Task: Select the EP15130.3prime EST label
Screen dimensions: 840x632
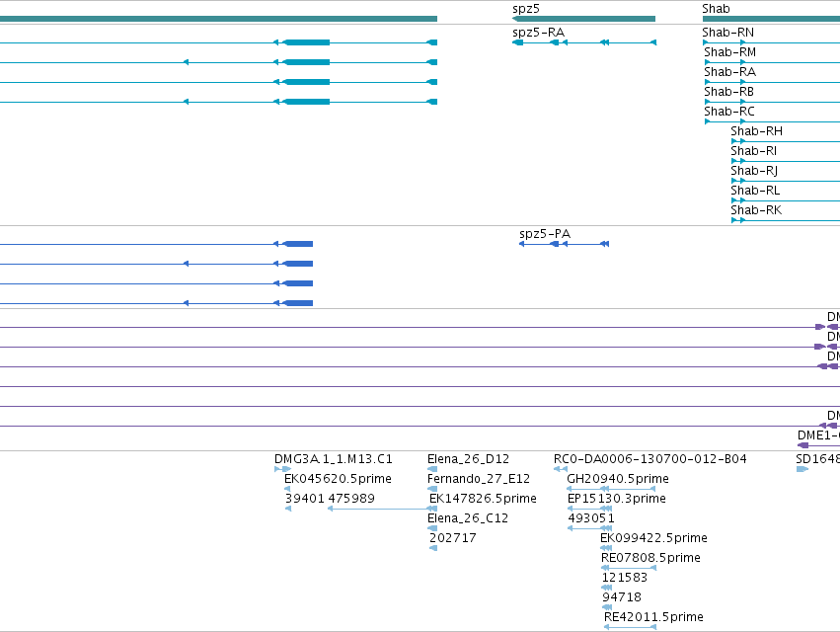Action: tap(617, 499)
